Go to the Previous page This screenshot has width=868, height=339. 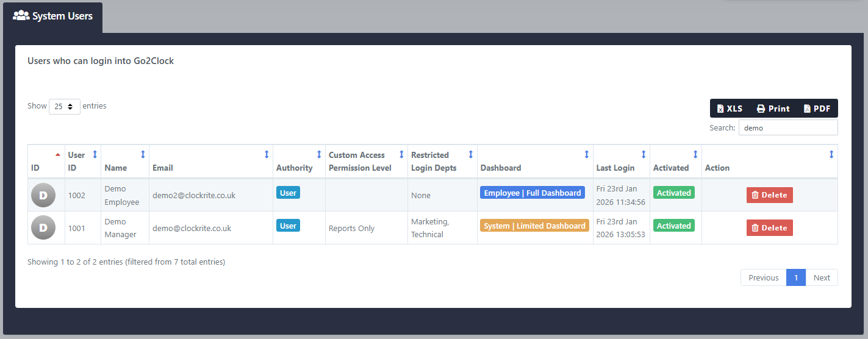(x=764, y=277)
